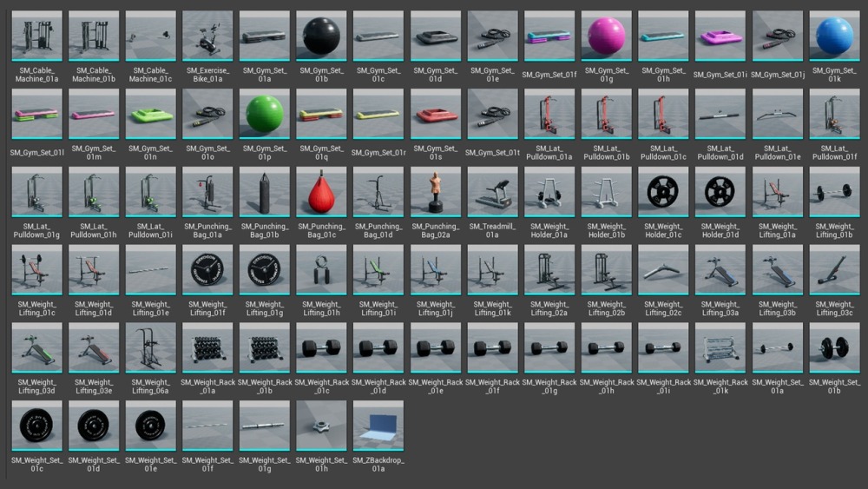Pick the SM_Punching_Bag_02a boxing dummy
The image size is (868, 489).
pyautogui.click(x=436, y=192)
